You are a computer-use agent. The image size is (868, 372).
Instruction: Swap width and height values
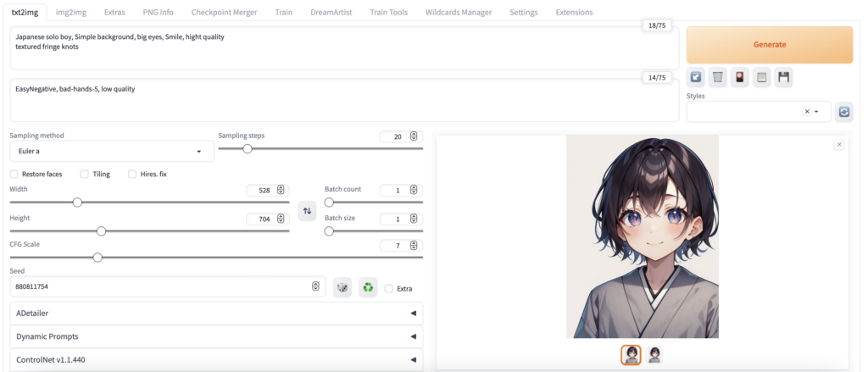tap(307, 210)
